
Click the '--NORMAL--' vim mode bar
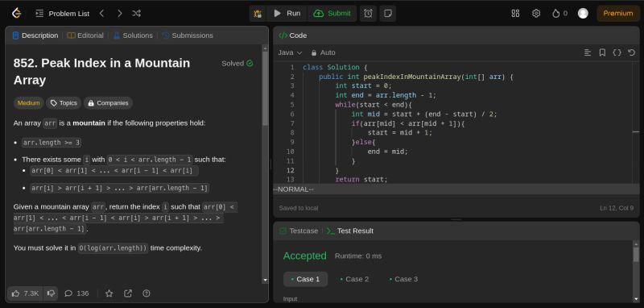(x=456, y=189)
